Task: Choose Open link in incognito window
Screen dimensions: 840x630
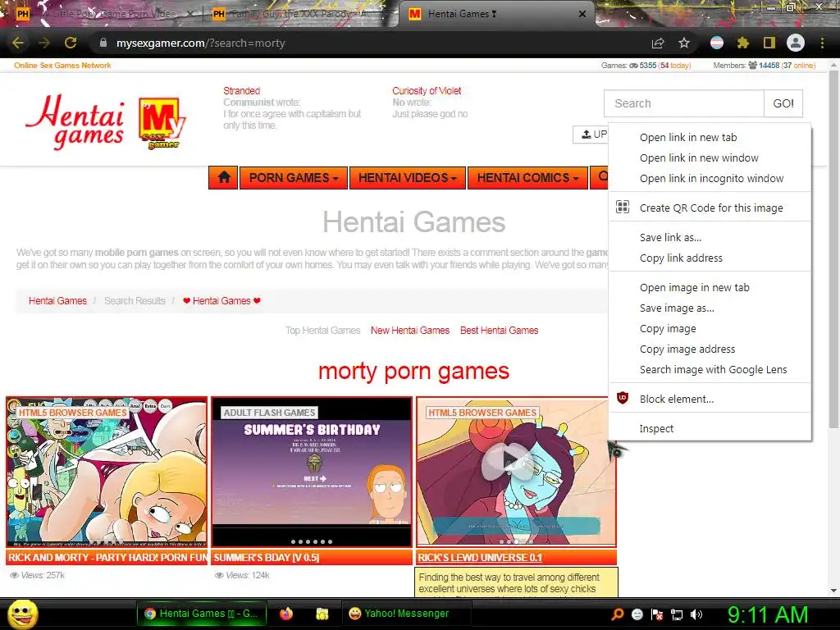Action: click(710, 178)
